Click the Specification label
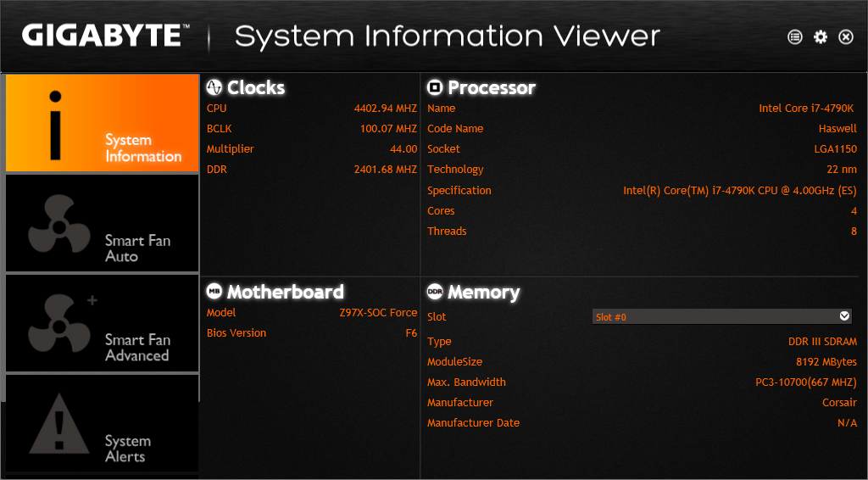The height and width of the screenshot is (480, 868). pos(459,191)
